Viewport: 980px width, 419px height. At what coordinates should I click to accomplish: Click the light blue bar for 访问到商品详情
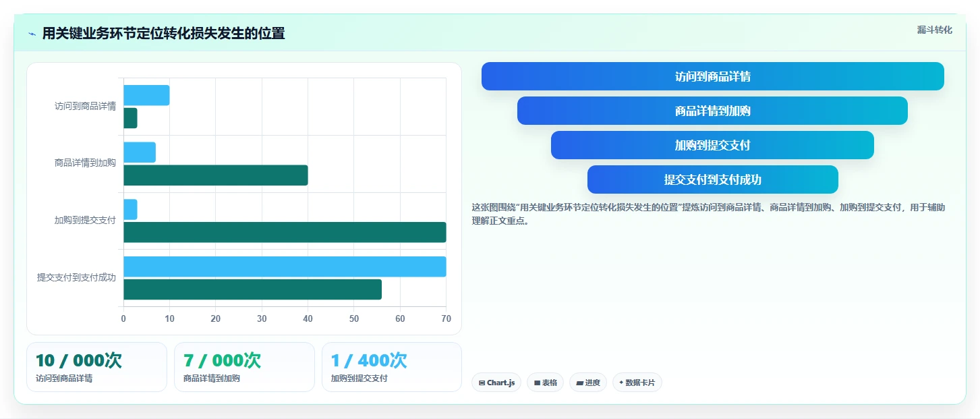pos(146,95)
